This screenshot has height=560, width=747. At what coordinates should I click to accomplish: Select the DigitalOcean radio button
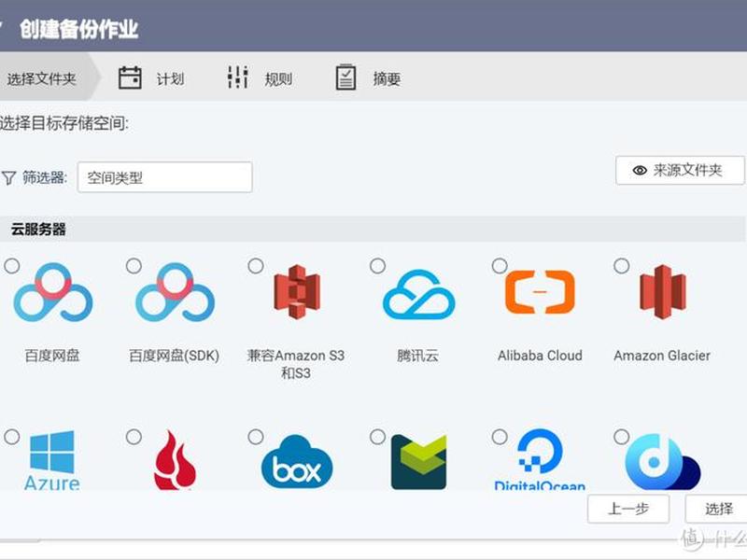tap(500, 437)
